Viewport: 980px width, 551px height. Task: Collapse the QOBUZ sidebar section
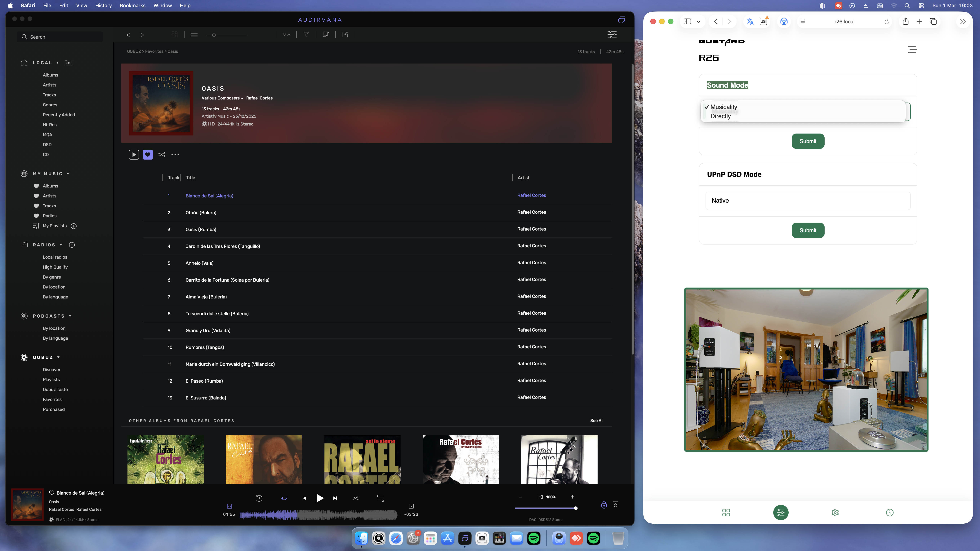[58, 357]
